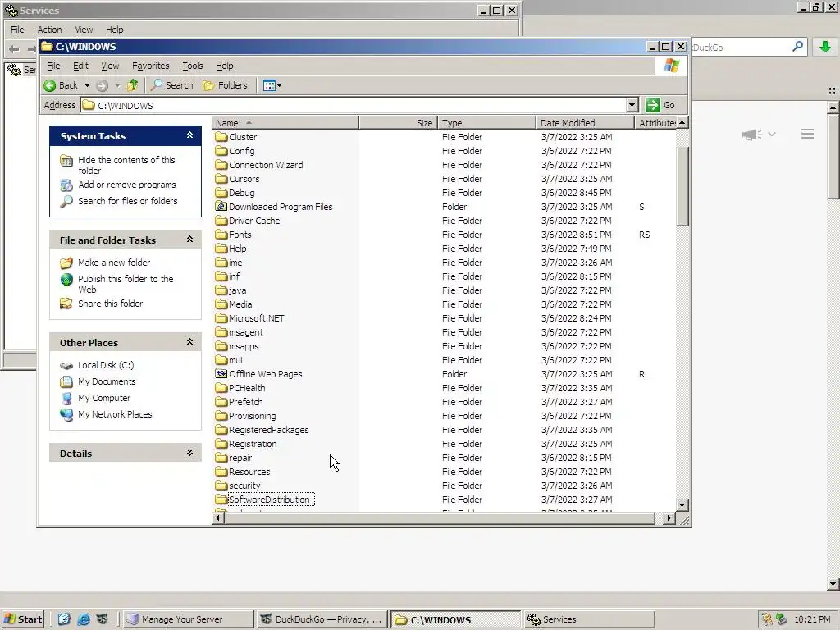
Task: Open the File menu in C:\WINDOWS window
Action: pos(53,66)
